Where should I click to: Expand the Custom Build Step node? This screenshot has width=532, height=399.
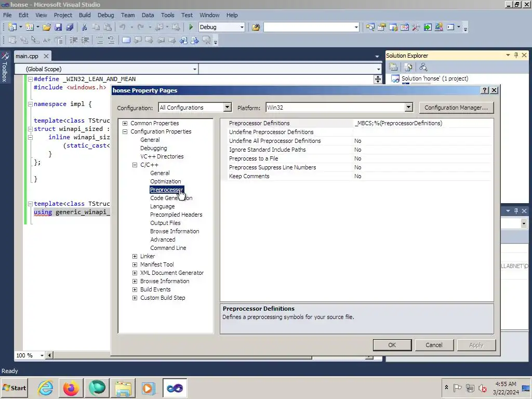pos(135,298)
